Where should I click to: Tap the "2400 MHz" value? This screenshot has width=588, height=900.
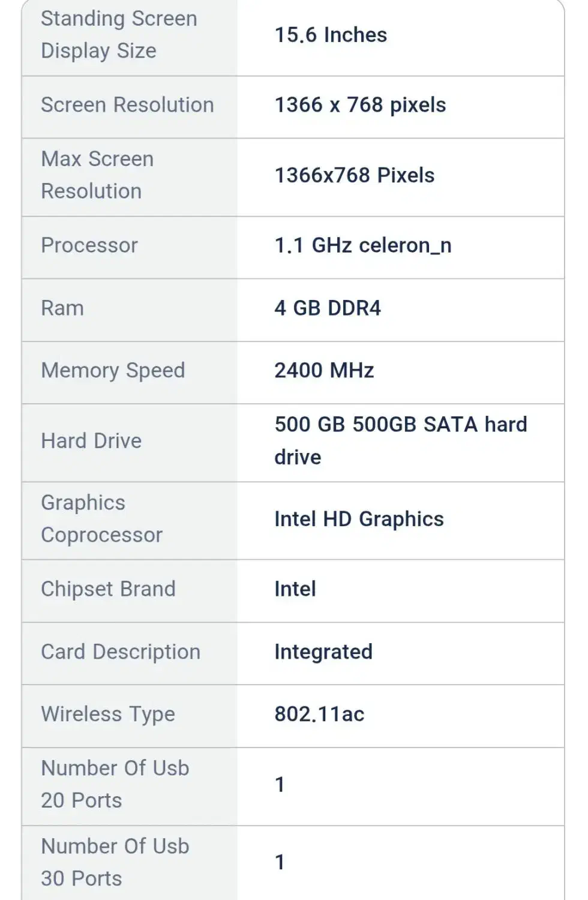pos(324,371)
